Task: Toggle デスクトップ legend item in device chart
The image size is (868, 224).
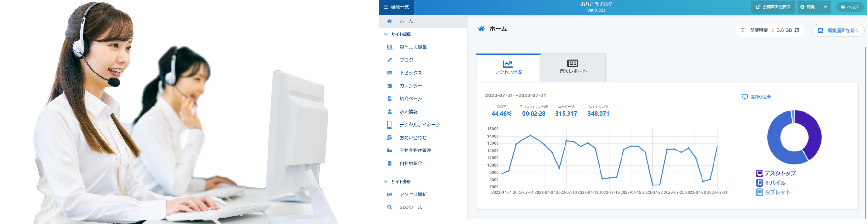Action: click(776, 174)
